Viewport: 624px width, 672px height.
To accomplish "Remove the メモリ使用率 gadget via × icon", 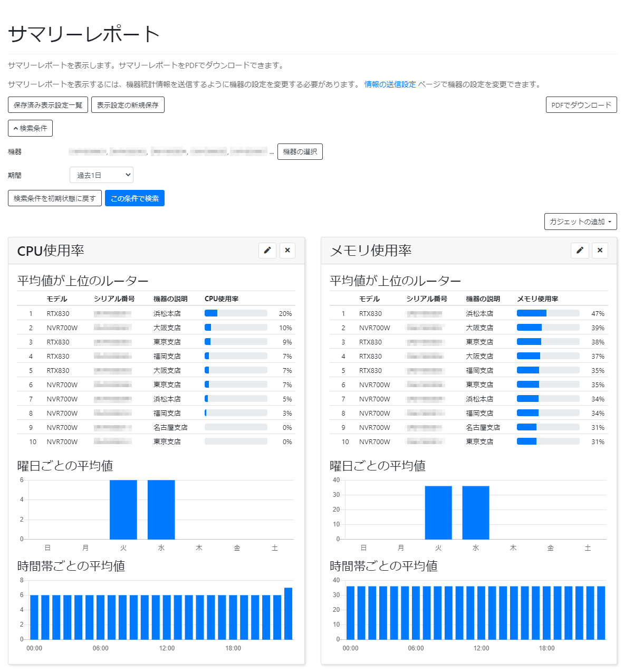I will pyautogui.click(x=600, y=251).
